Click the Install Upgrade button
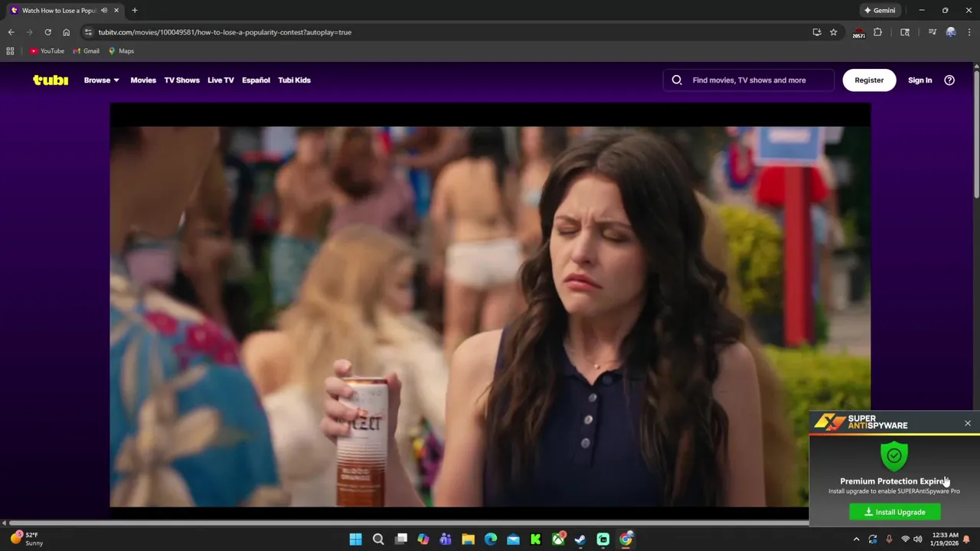The image size is (980, 551). [x=894, y=512]
